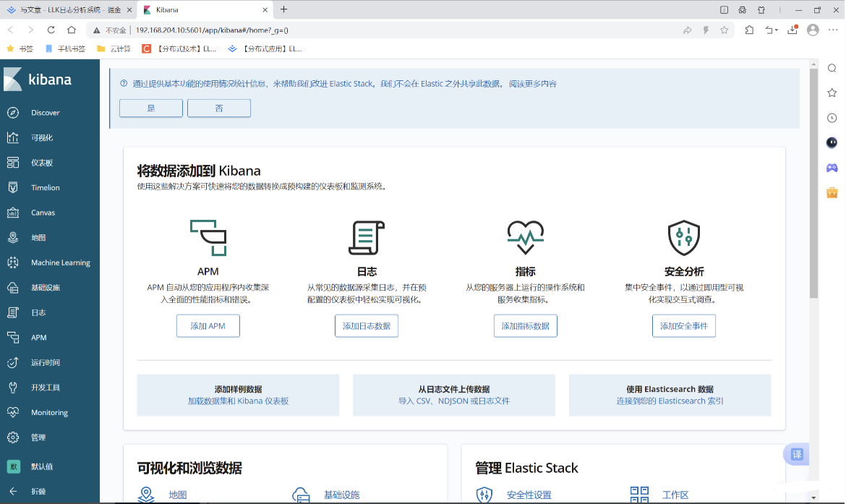Image resolution: width=846 pixels, height=504 pixels.
Task: Open the browser side panel search icon
Action: click(832, 68)
